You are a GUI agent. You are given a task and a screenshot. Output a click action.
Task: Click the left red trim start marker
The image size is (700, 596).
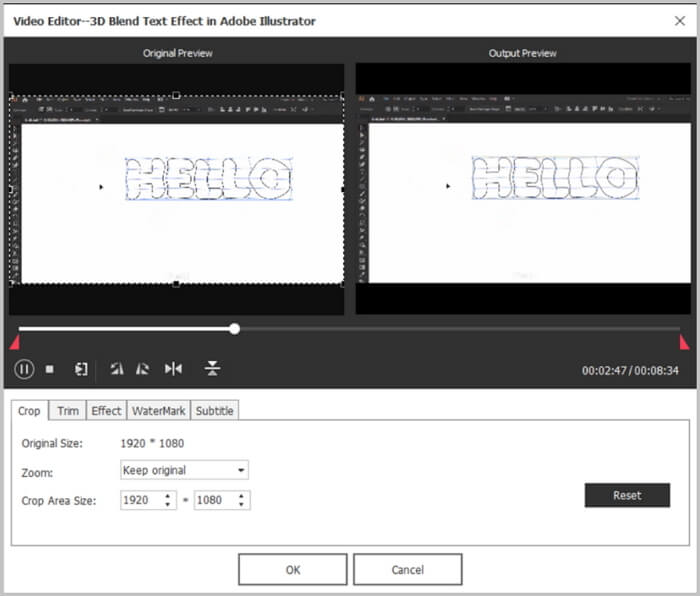(x=14, y=343)
